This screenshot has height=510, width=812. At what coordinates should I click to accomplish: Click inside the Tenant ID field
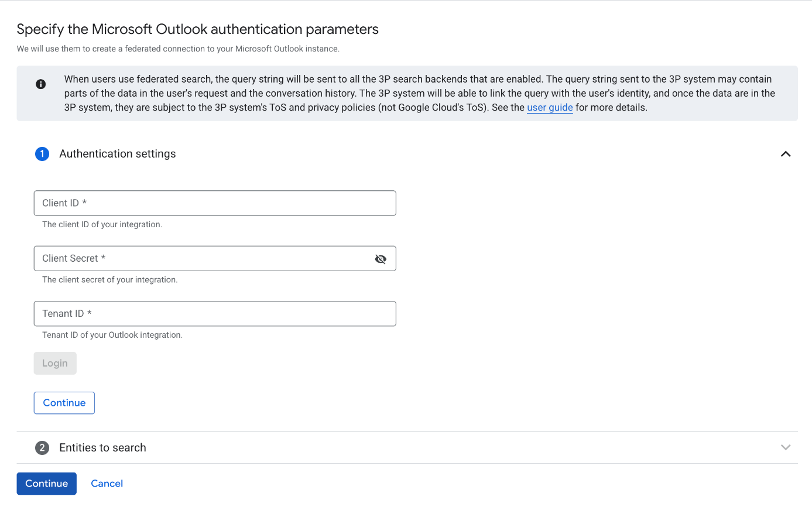(x=215, y=313)
